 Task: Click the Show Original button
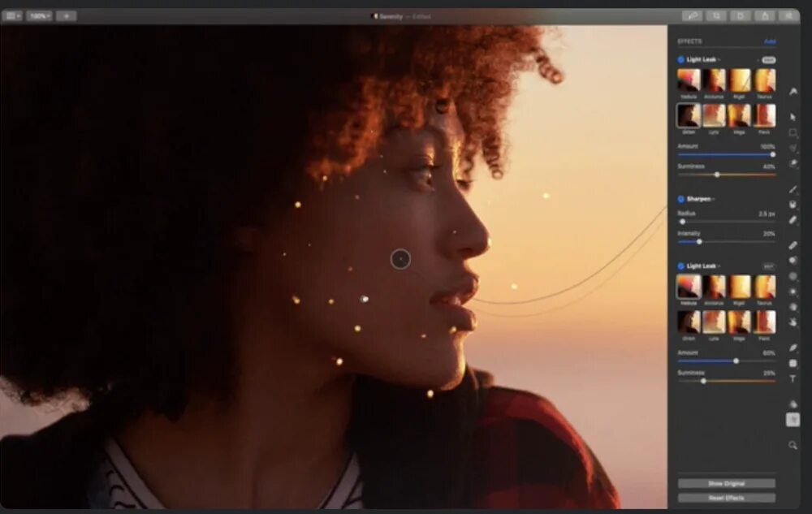click(727, 483)
